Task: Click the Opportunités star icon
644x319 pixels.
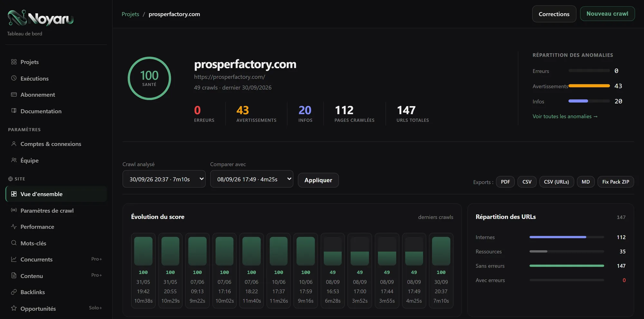Action: click(x=14, y=308)
